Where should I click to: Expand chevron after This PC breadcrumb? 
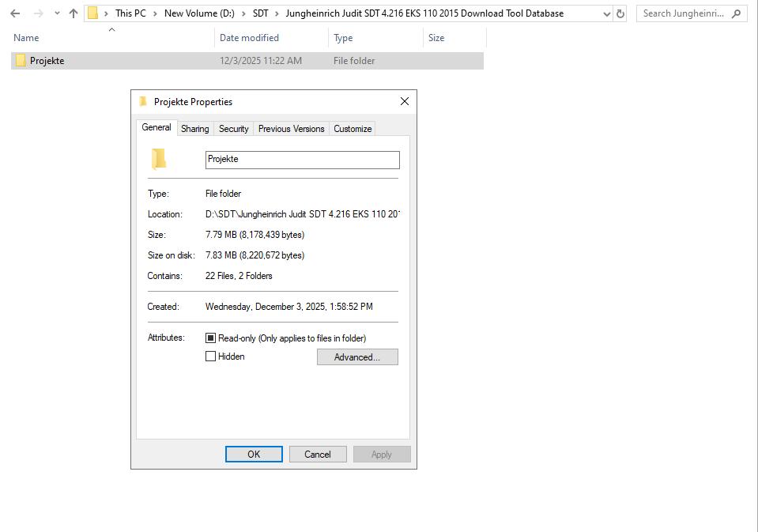coord(155,13)
